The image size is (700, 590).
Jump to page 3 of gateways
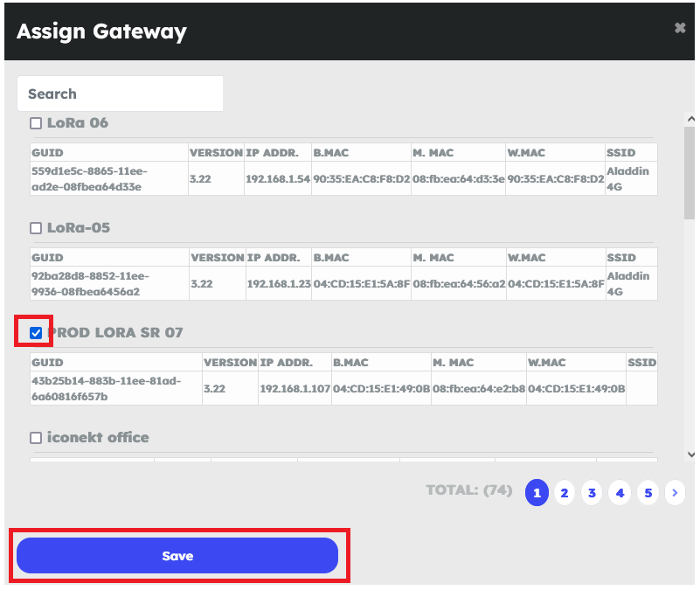[x=592, y=493]
